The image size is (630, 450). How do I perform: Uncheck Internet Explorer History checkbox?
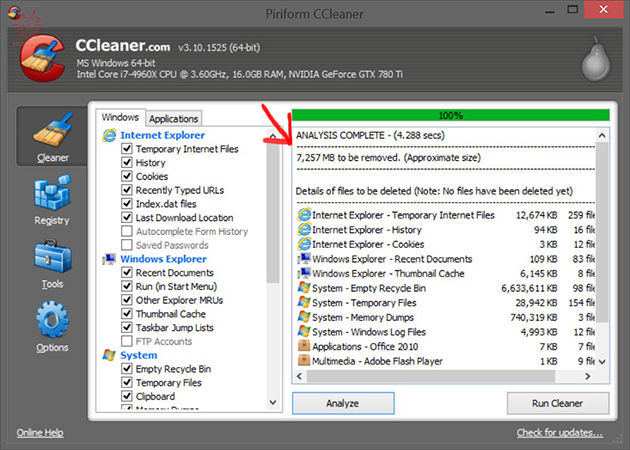tap(127, 162)
